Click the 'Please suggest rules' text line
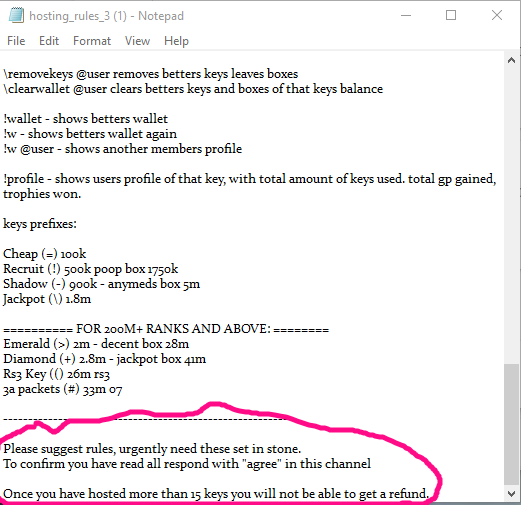Image resolution: width=521 pixels, height=505 pixels. coord(152,449)
